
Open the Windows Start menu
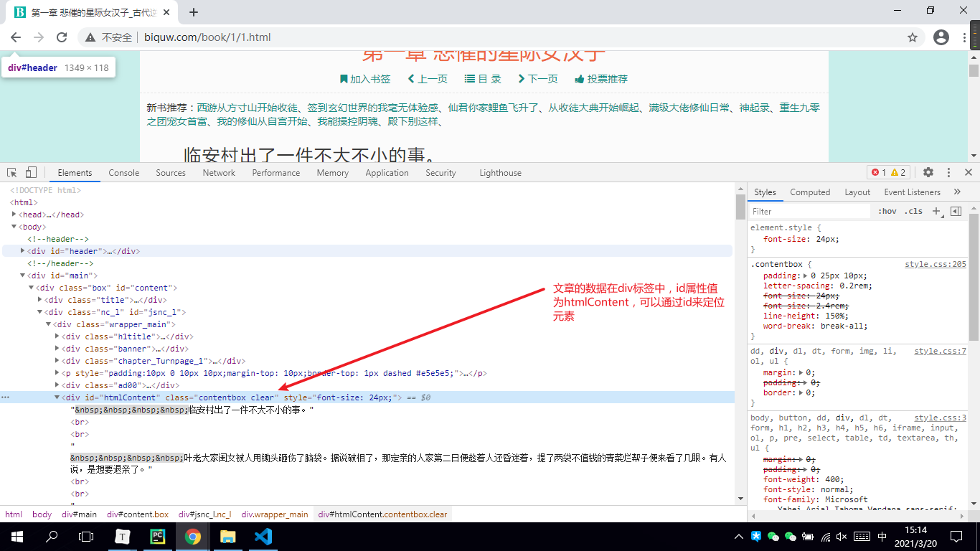[x=16, y=536]
